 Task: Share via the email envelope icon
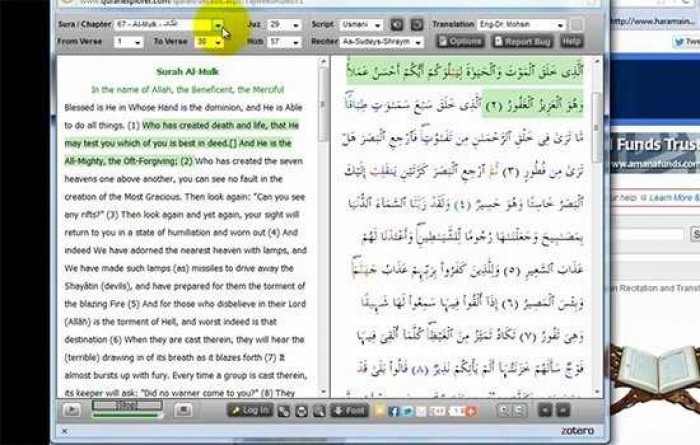point(421,411)
